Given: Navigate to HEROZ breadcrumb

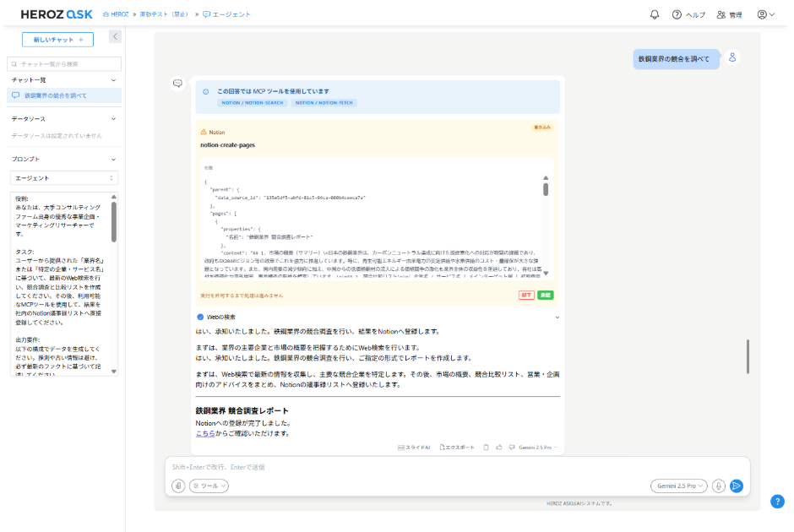Looking at the screenshot, I should (x=116, y=14).
